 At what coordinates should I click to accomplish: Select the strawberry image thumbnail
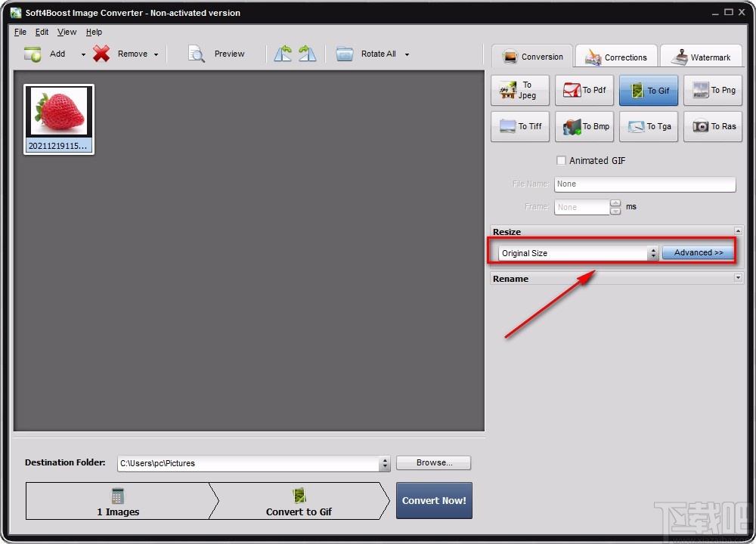pyautogui.click(x=59, y=119)
